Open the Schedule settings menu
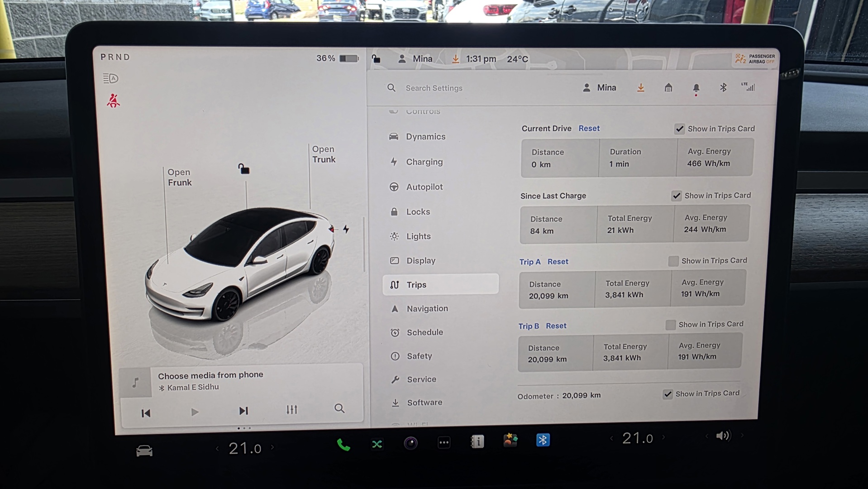The image size is (868, 489). tap(417, 332)
